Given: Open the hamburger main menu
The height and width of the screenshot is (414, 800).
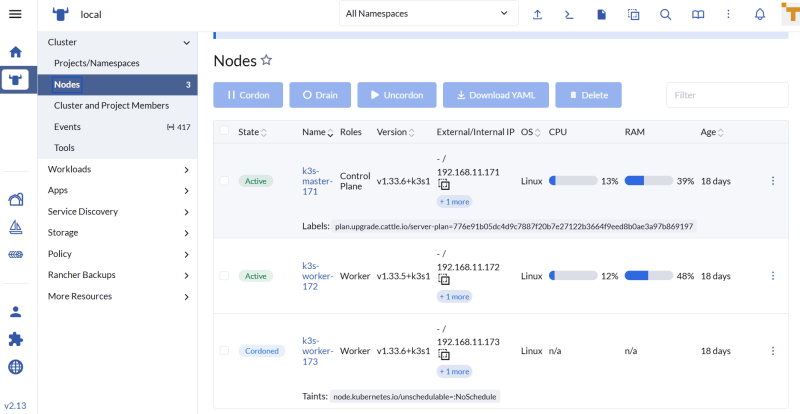Looking at the screenshot, I should [15, 14].
